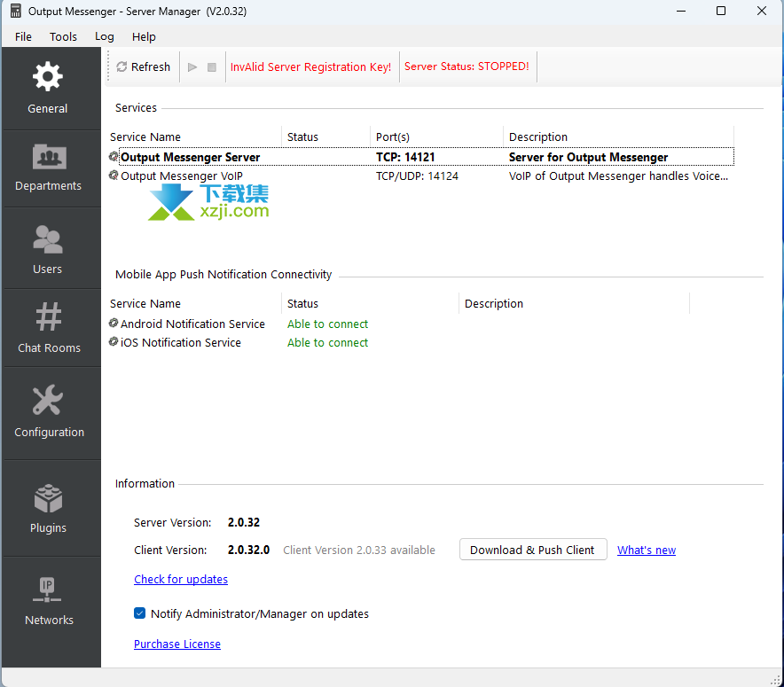Open the Networks IP icon

pos(48,590)
